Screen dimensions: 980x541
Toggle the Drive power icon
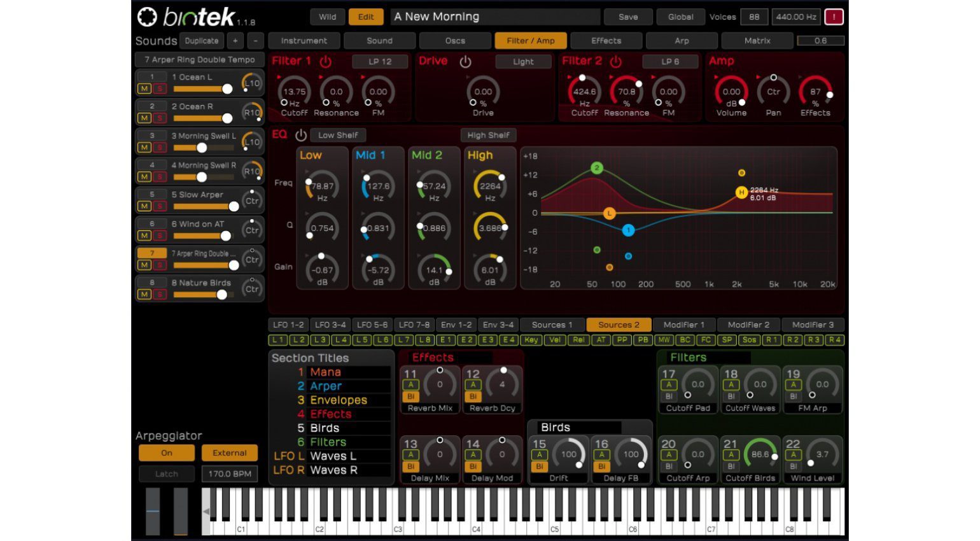pos(465,61)
